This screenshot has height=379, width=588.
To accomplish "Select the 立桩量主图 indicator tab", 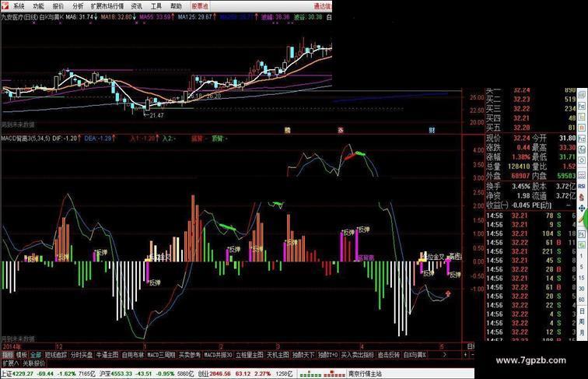I will tap(250, 355).
